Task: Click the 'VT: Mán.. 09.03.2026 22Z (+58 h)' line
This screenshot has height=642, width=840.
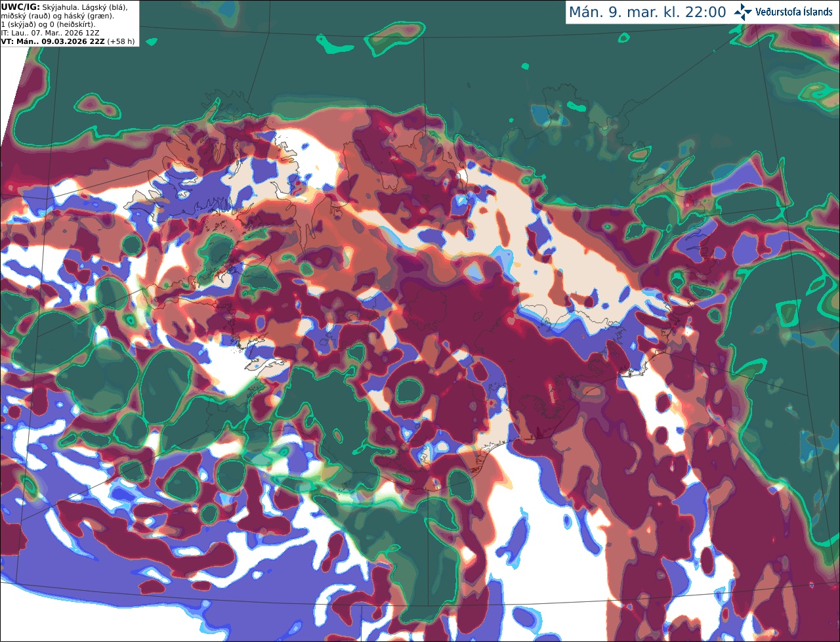Action: (68, 41)
